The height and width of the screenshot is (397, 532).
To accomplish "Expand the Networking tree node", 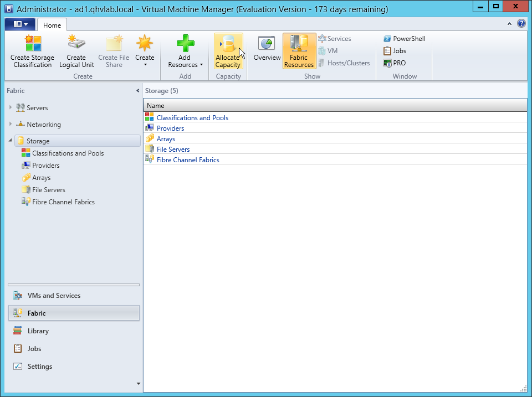I will pos(11,125).
